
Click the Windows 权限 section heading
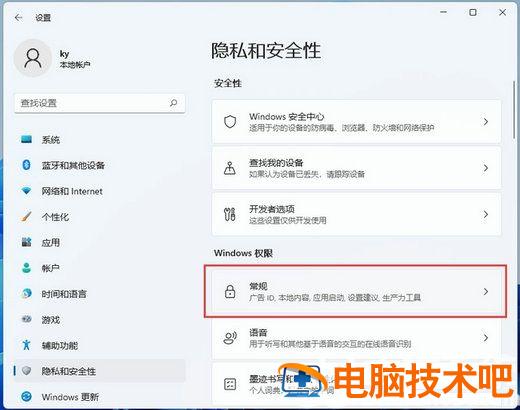243,253
